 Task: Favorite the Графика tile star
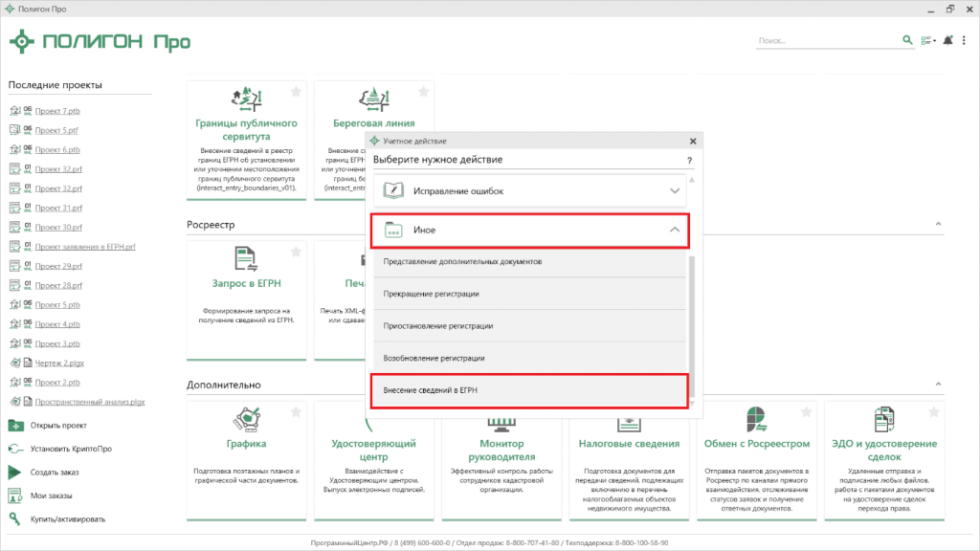(296, 411)
